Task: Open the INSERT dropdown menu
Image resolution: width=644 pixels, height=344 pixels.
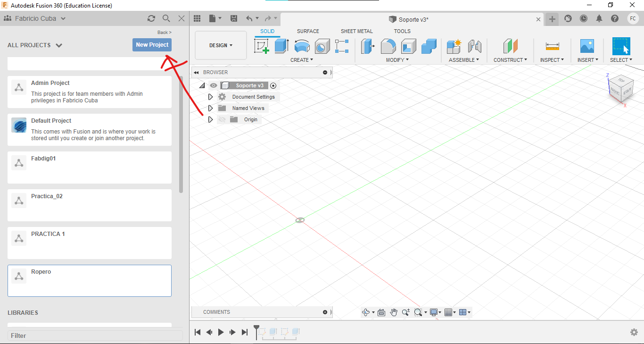Action: pos(588,60)
